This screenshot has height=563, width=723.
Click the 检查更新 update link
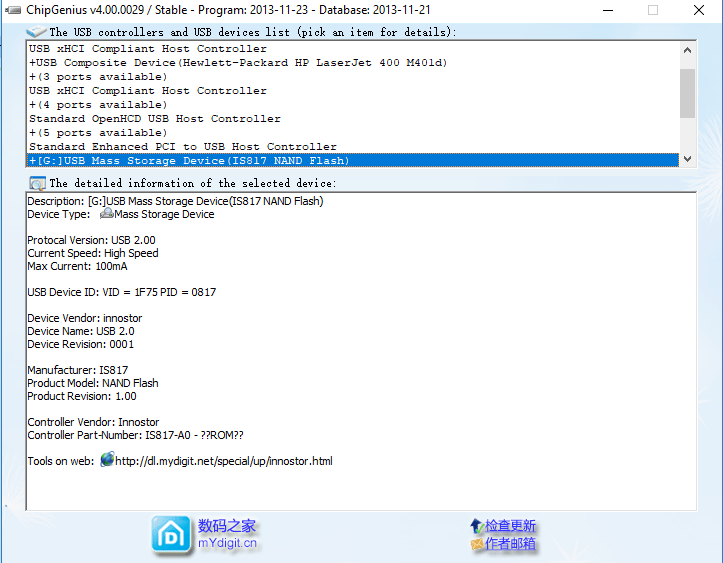(x=510, y=526)
